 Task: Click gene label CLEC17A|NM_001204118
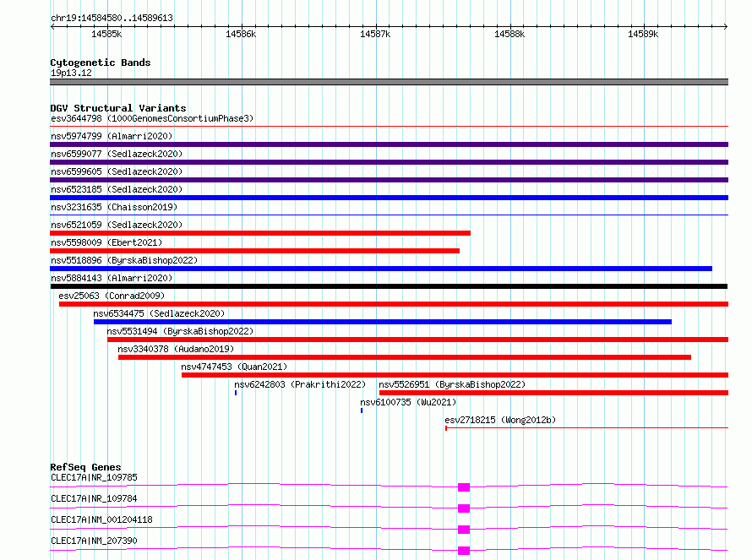(101, 519)
